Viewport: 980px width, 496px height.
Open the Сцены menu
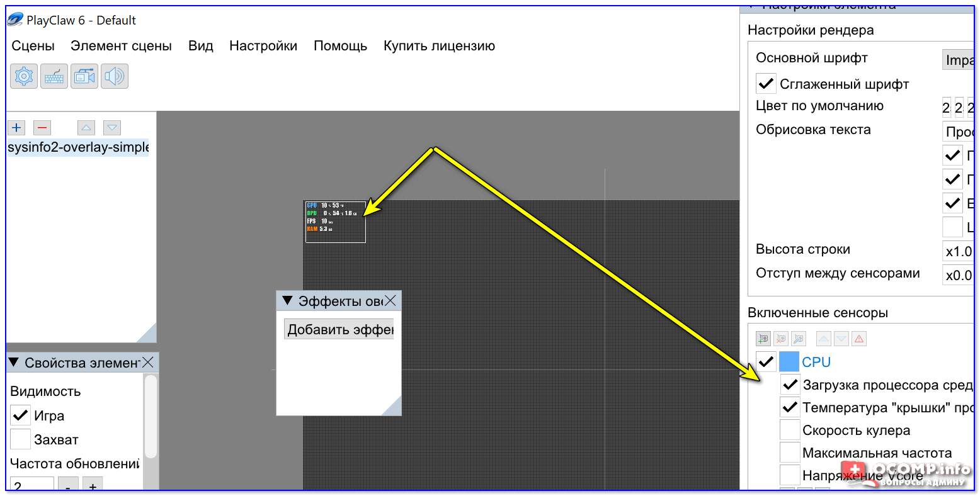click(33, 46)
